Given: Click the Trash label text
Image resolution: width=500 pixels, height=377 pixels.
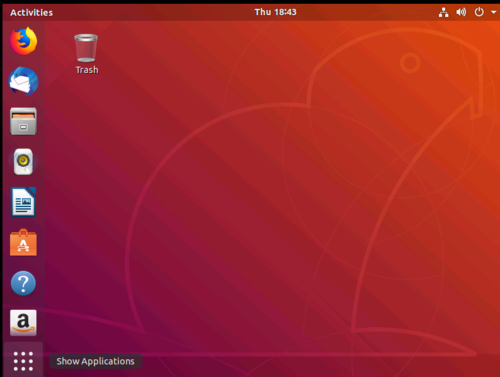Looking at the screenshot, I should [x=87, y=70].
